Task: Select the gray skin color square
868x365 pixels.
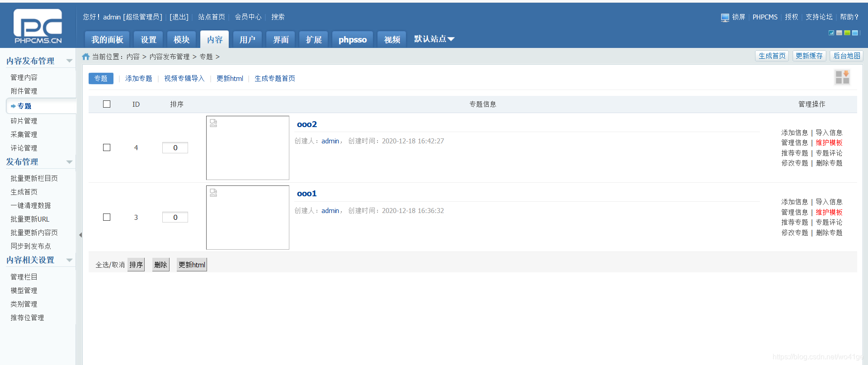Action: coord(839,33)
